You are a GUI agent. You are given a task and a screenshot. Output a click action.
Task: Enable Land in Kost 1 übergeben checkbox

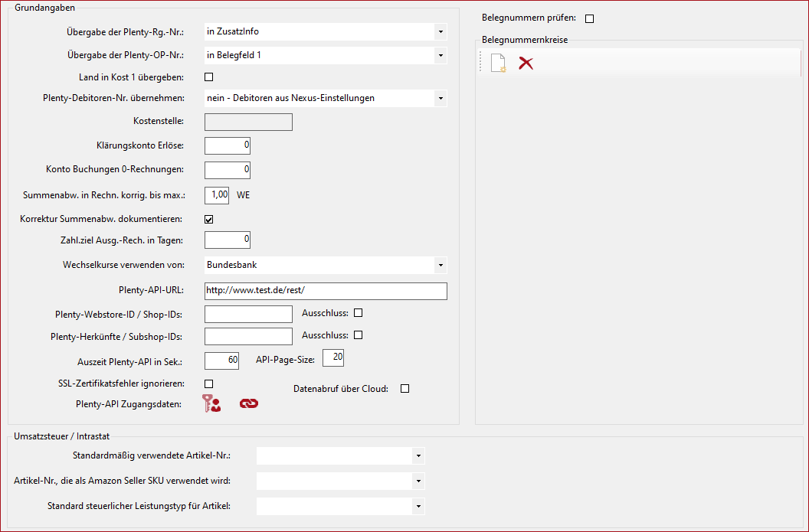click(208, 77)
